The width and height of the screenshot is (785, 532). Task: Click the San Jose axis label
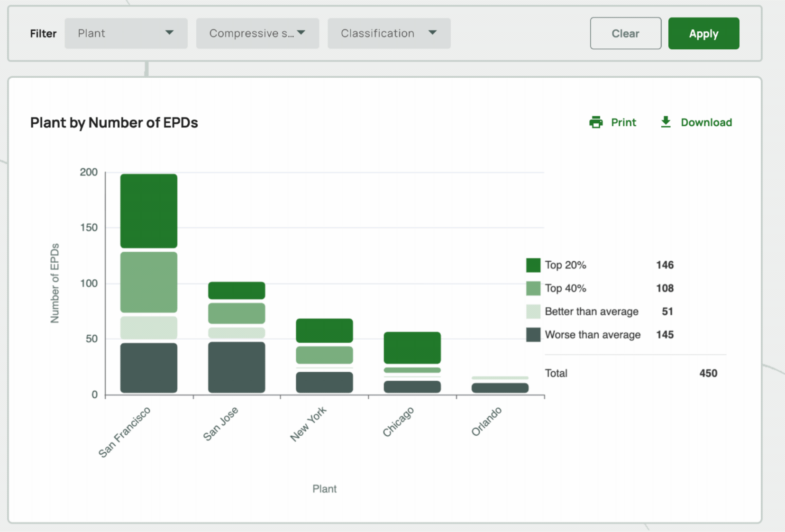point(220,423)
